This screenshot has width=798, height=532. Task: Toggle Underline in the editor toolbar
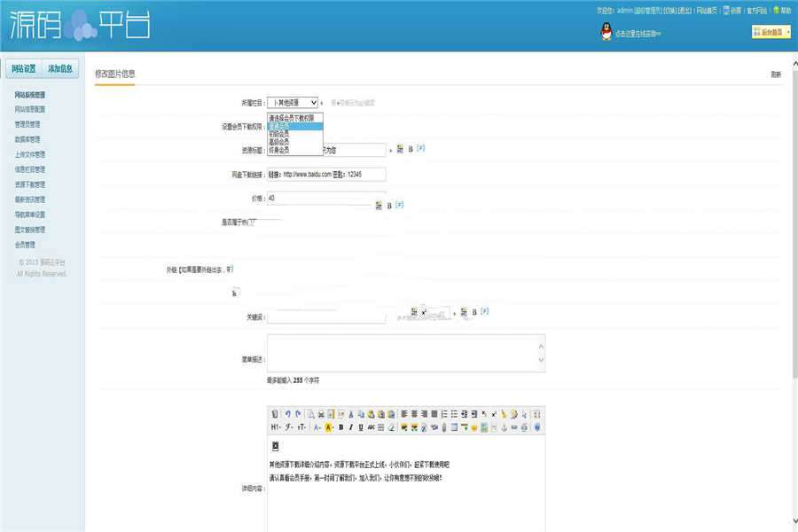coord(361,427)
